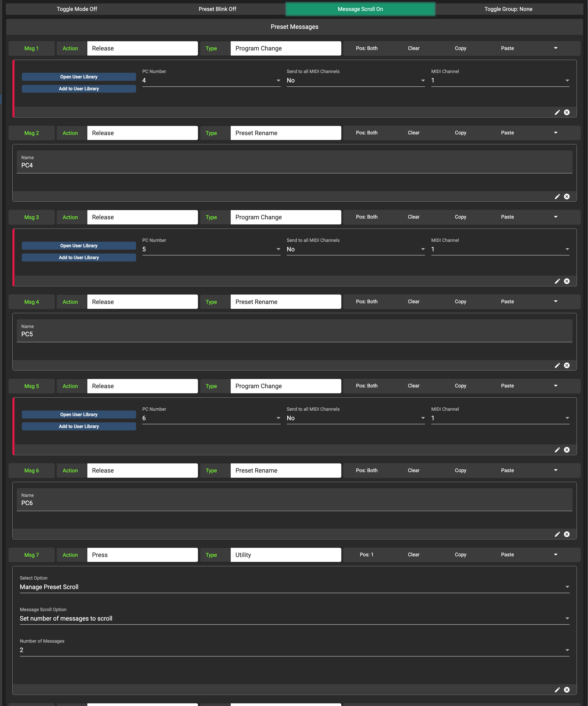Click the pencil edit icon for Msg 1
The height and width of the screenshot is (706, 588).
557,112
